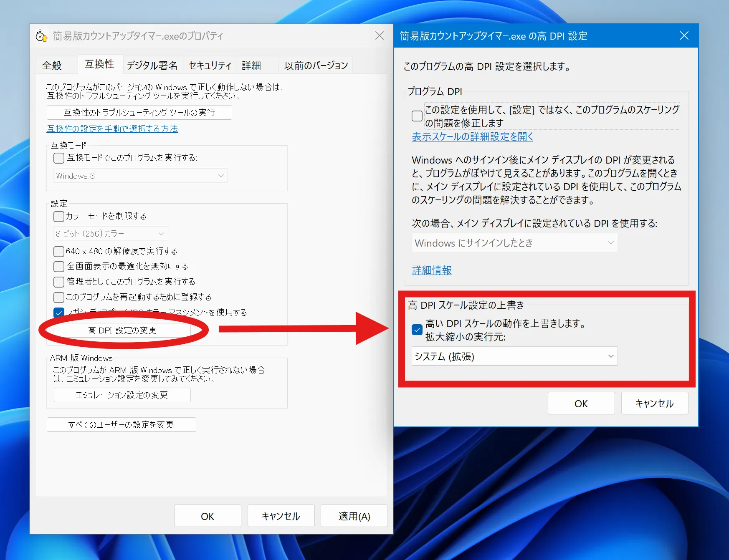Open link 表示スケールの詳細設定を開く
This screenshot has height=560, width=729.
click(x=473, y=136)
